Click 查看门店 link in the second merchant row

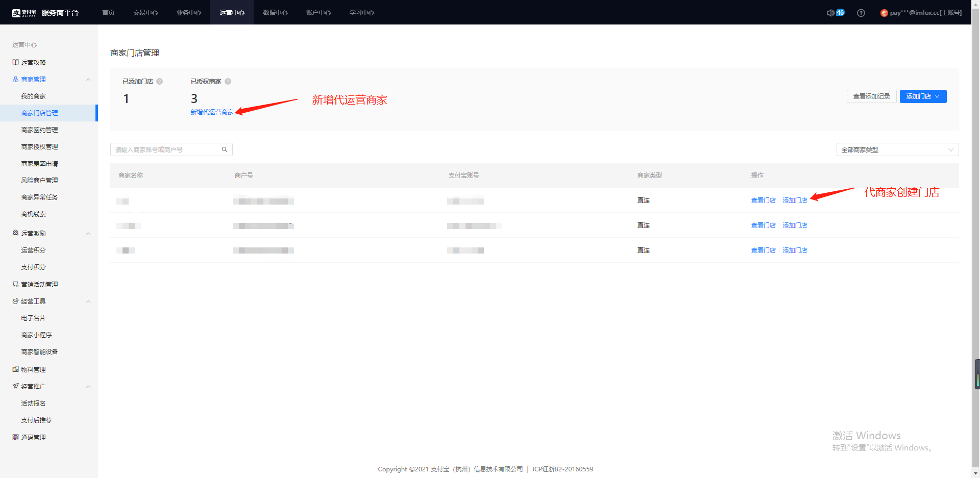(x=763, y=225)
